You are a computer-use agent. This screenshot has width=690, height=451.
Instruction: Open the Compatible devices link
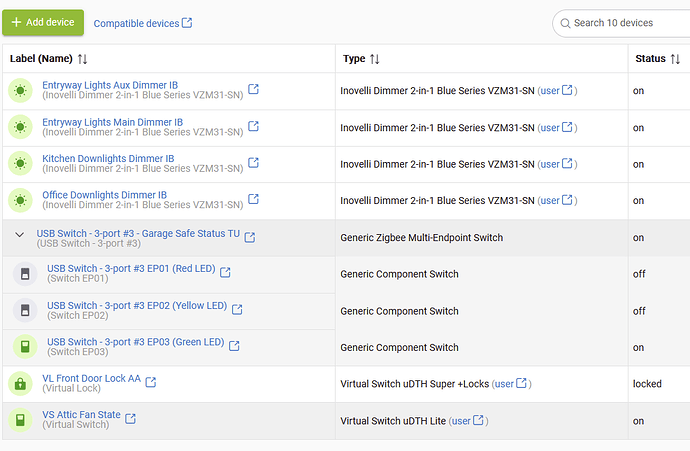pyautogui.click(x=143, y=23)
